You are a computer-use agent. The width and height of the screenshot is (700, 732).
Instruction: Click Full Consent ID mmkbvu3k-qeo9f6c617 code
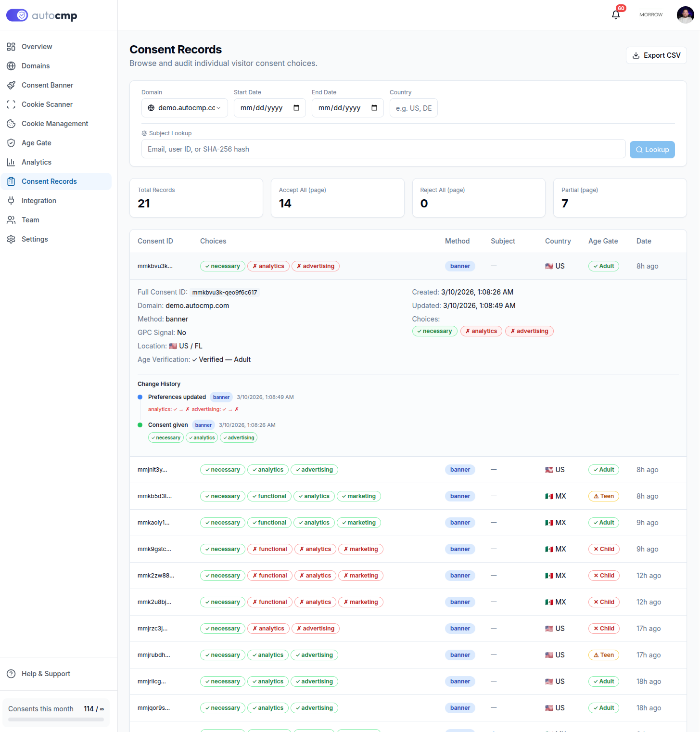click(225, 293)
